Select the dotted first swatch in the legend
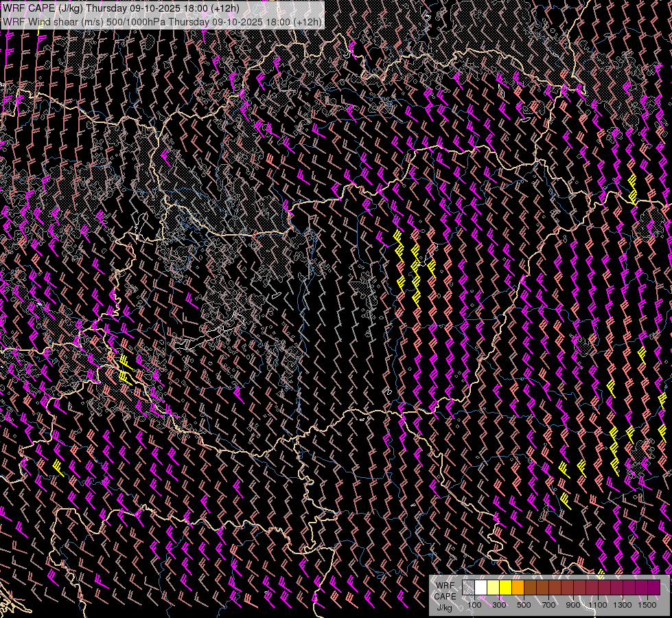Screen dimensions: 672x618 [x=469, y=588]
